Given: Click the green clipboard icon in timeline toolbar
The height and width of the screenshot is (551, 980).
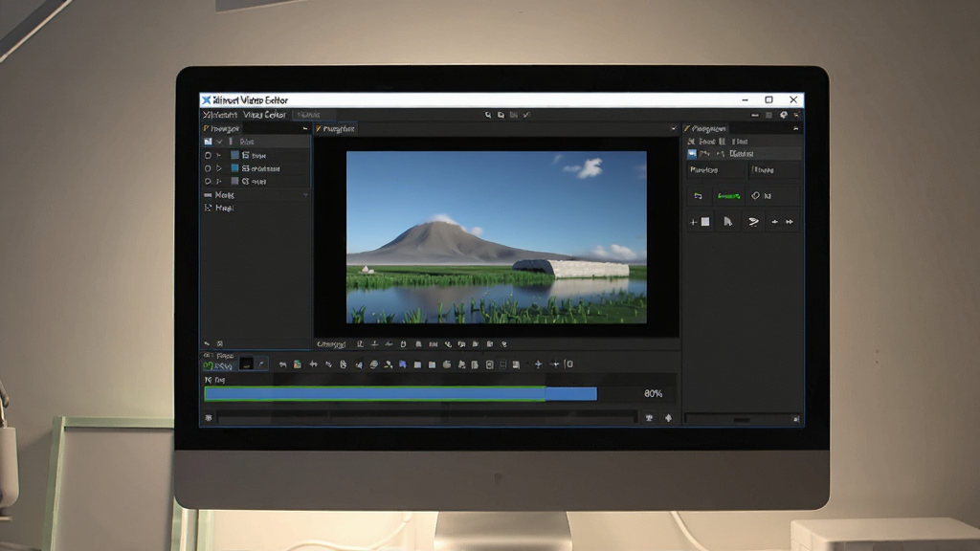Looking at the screenshot, I should pos(298,364).
